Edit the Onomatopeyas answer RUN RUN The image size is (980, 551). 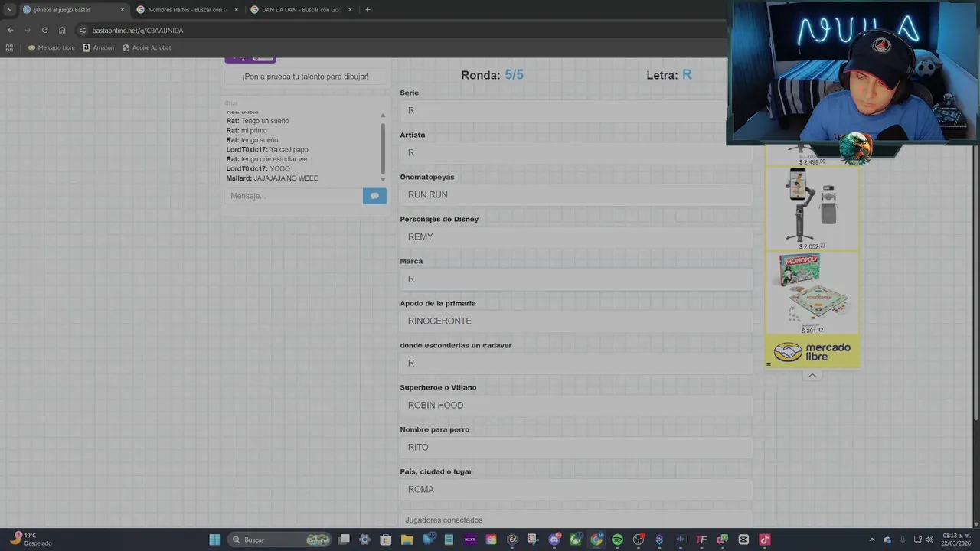click(576, 195)
